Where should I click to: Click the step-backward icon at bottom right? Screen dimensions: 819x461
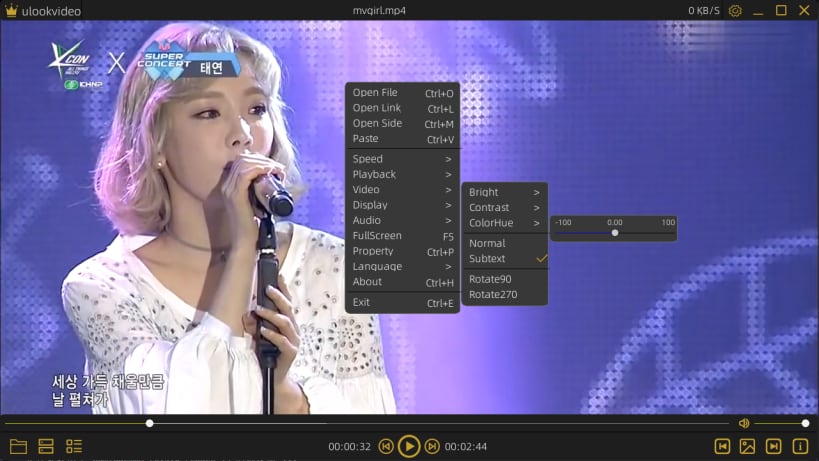click(722, 446)
